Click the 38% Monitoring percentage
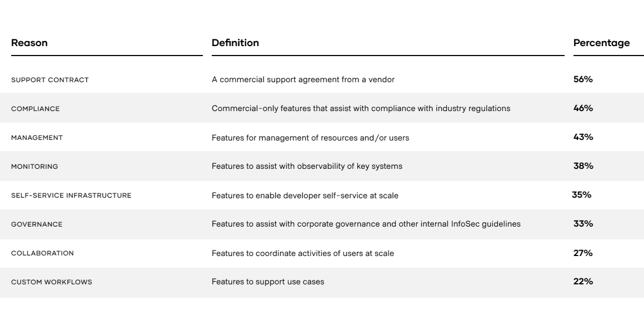 pyautogui.click(x=583, y=166)
